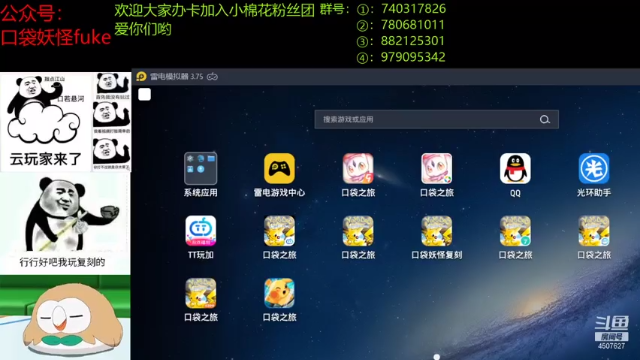Click the white square at top-left of emulator
Image resolution: width=640 pixels, height=360 pixels.
[144, 94]
